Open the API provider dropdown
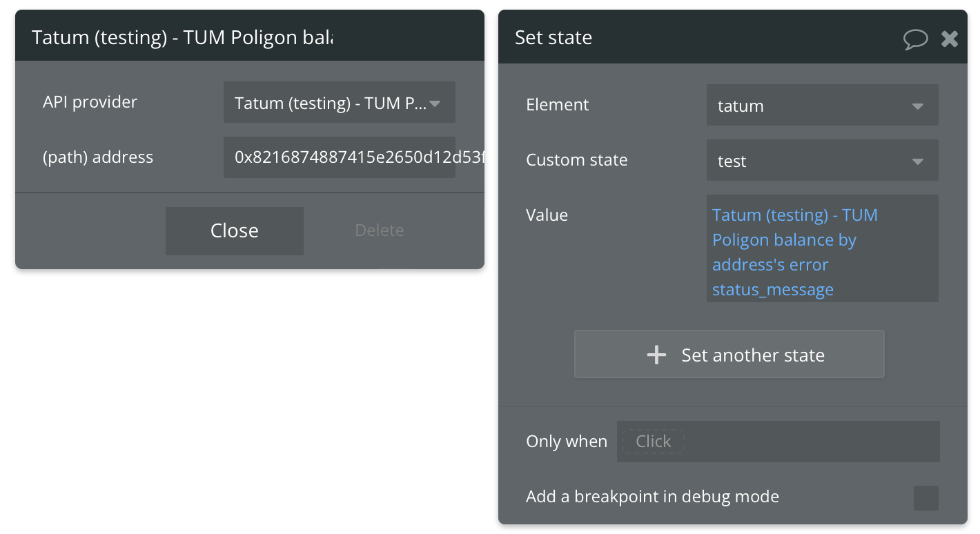This screenshot has width=980, height=534. 340,103
